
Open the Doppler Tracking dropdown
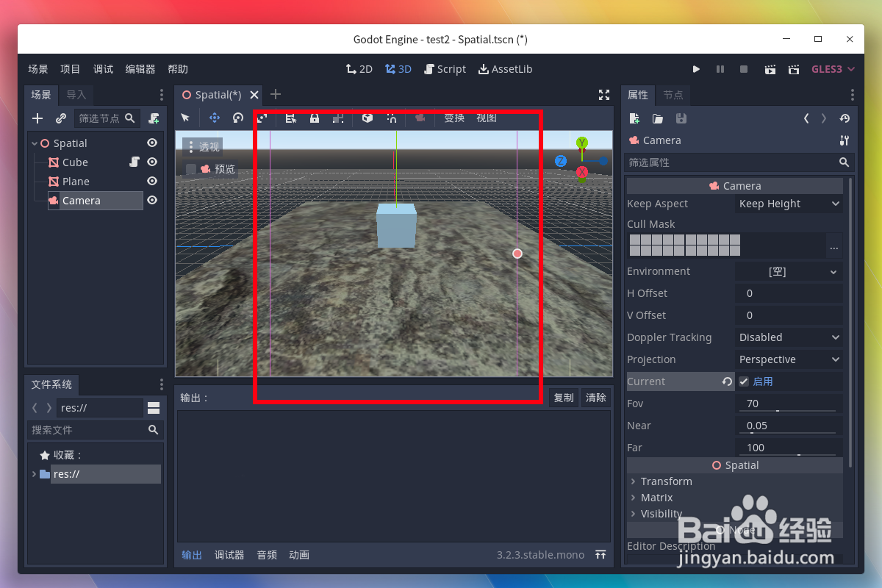coord(789,337)
